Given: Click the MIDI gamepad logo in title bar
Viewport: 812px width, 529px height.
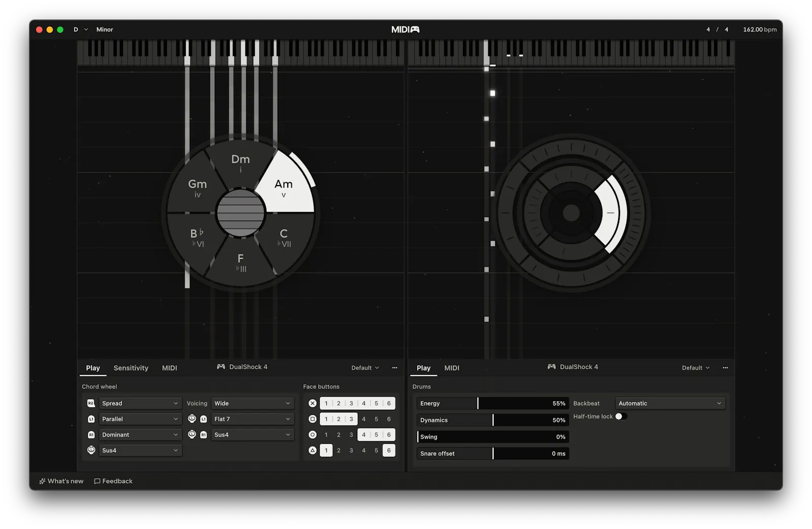Looking at the screenshot, I should (x=405, y=29).
